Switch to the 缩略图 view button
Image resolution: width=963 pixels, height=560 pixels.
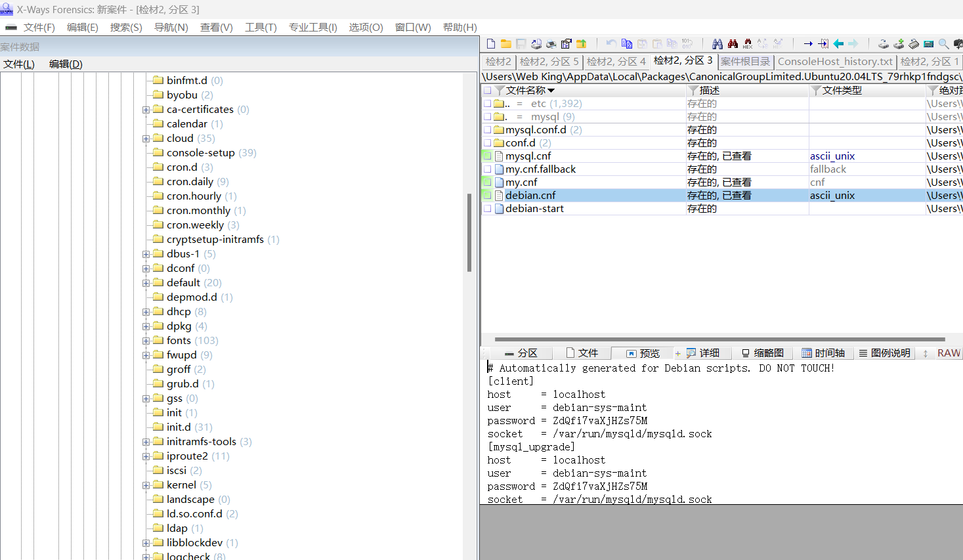763,353
